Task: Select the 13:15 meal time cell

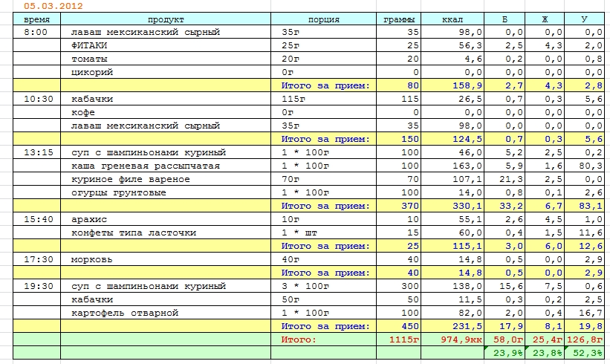Action: (38, 152)
